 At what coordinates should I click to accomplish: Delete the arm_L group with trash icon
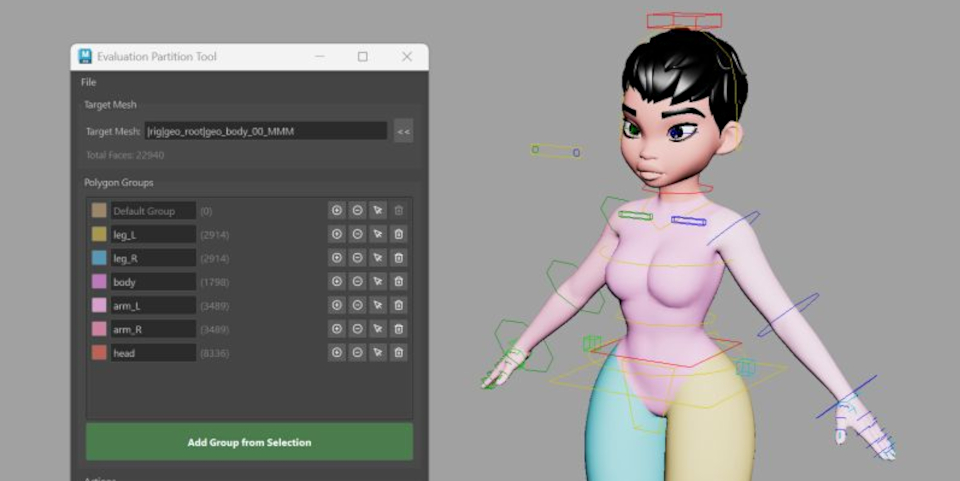coord(398,305)
